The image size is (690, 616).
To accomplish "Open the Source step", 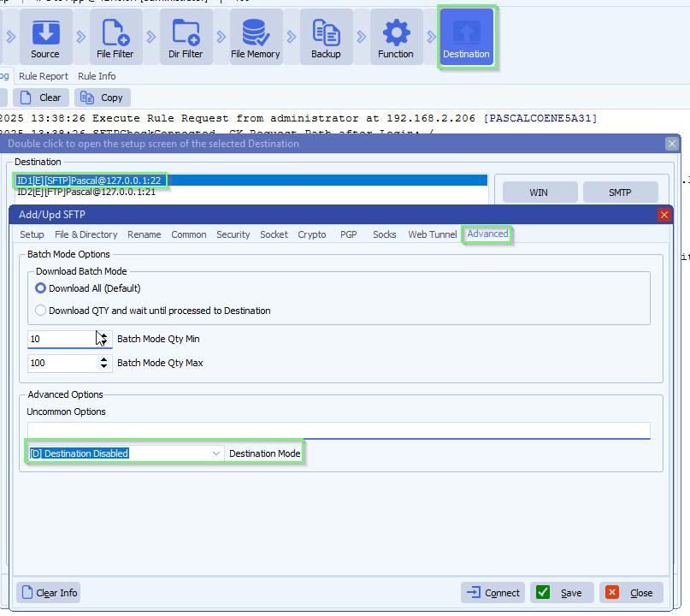I will (45, 38).
